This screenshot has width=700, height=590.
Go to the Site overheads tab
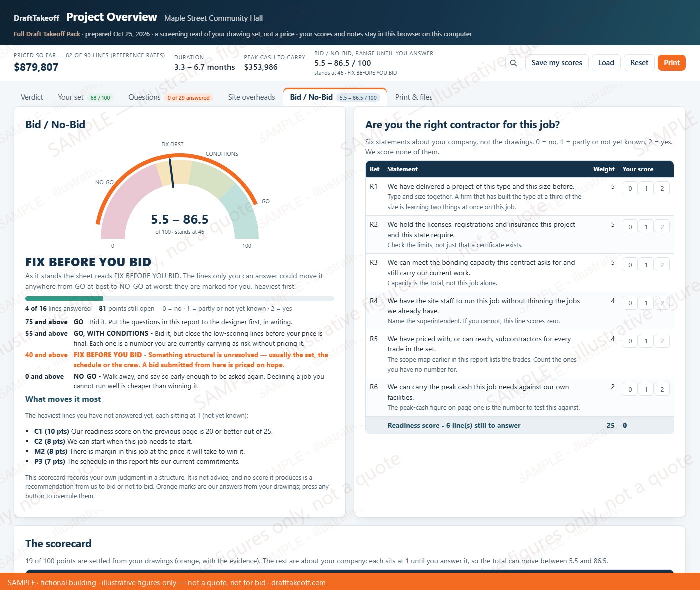[251, 97]
